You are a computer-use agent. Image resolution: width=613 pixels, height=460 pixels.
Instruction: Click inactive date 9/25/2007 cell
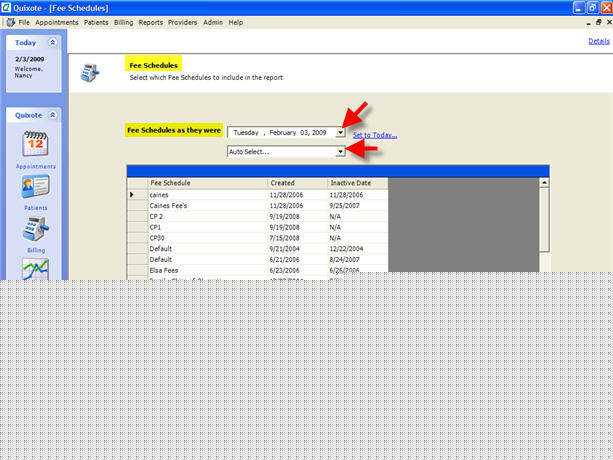coord(357,206)
